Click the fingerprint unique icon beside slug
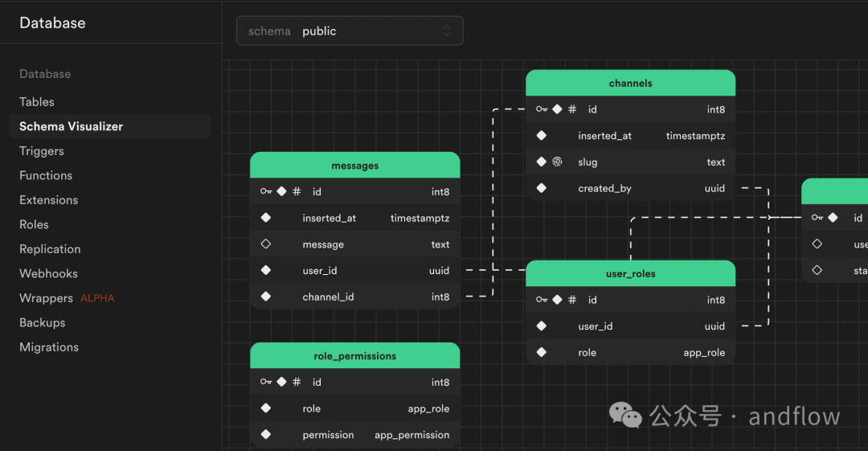The height and width of the screenshot is (451, 868). tap(557, 162)
